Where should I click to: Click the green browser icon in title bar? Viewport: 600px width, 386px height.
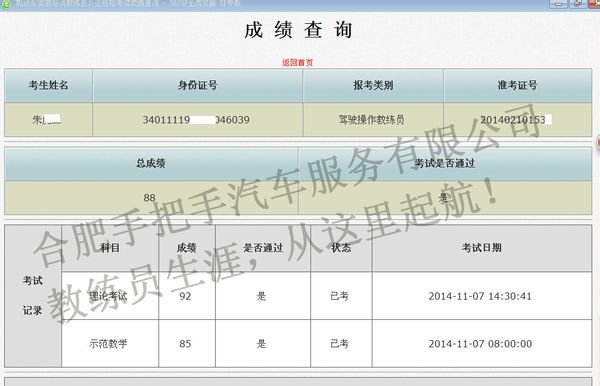point(6,4)
